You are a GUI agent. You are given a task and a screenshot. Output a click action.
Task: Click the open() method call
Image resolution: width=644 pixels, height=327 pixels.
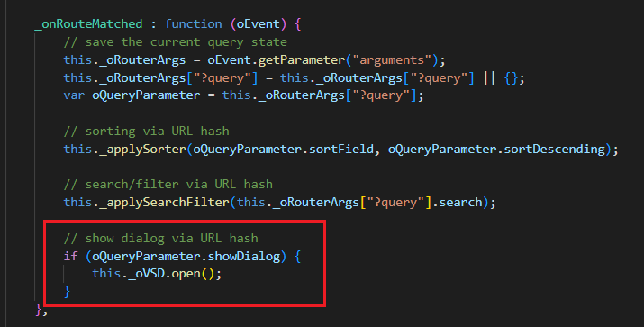coord(193,274)
